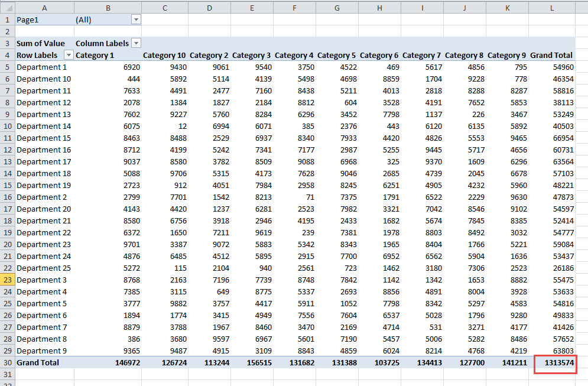Select the Category 8 column label
This screenshot has width=588, height=386.
click(464, 55)
